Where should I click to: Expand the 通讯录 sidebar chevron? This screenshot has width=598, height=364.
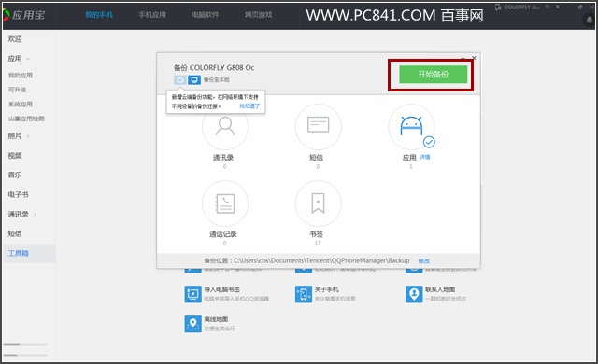point(35,214)
